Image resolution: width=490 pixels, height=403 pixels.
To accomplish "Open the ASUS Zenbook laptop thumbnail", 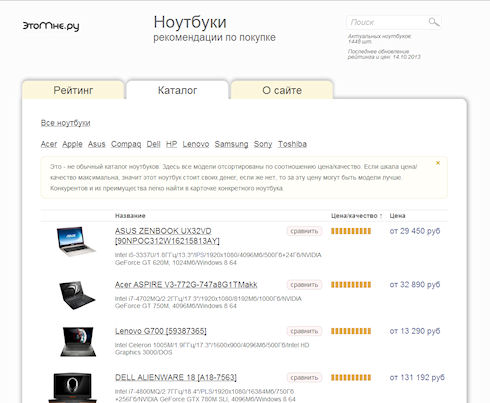I will pos(76,241).
